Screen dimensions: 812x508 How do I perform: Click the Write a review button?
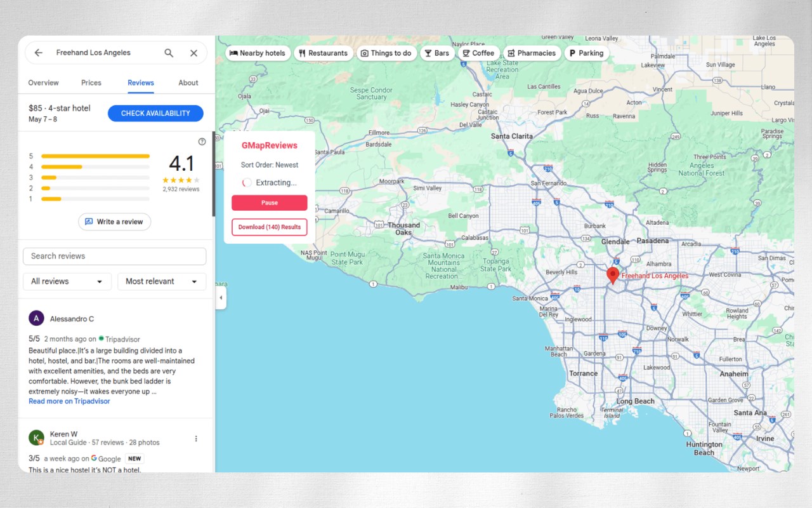coord(114,222)
